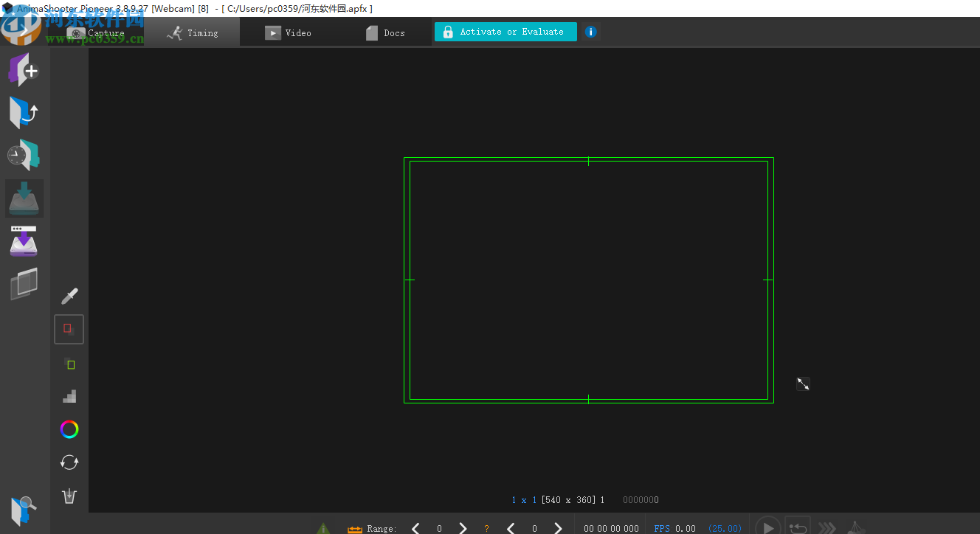Click the blue 1 x 1 text

pos(524,500)
